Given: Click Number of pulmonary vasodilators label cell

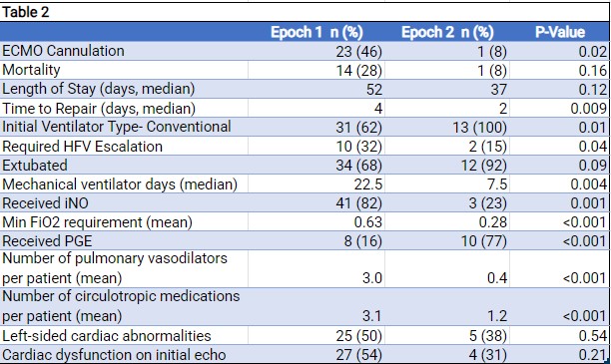Looking at the screenshot, I should click(124, 269).
